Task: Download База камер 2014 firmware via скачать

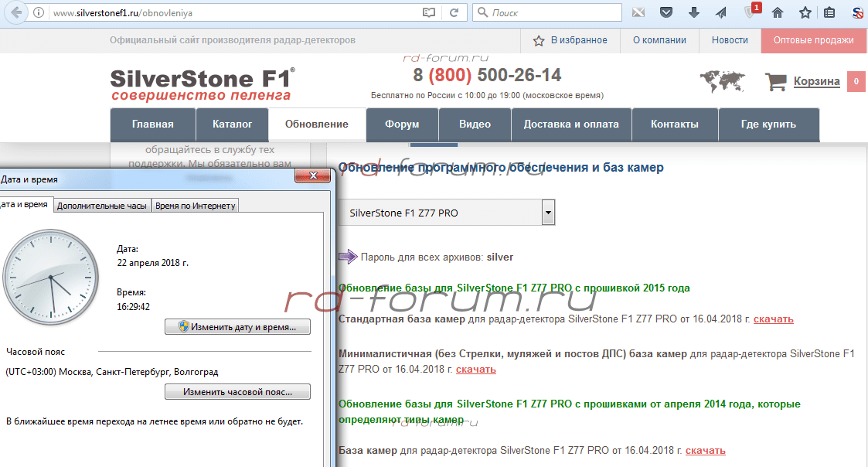Action: 705,451
